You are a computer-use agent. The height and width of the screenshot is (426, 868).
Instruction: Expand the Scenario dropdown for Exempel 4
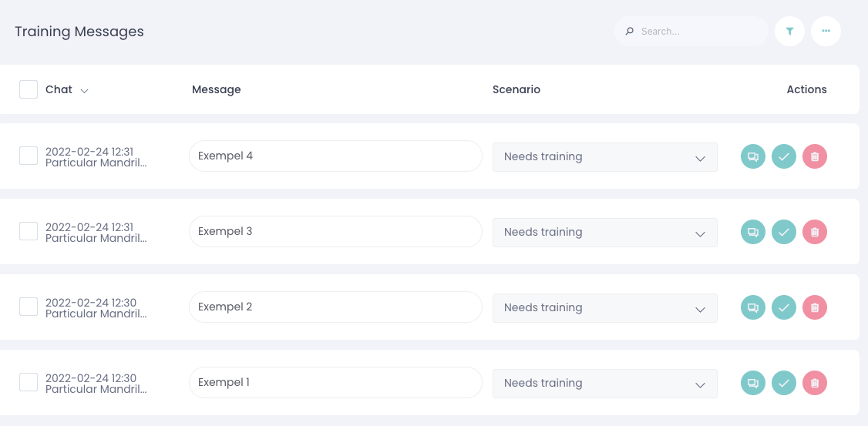(604, 157)
